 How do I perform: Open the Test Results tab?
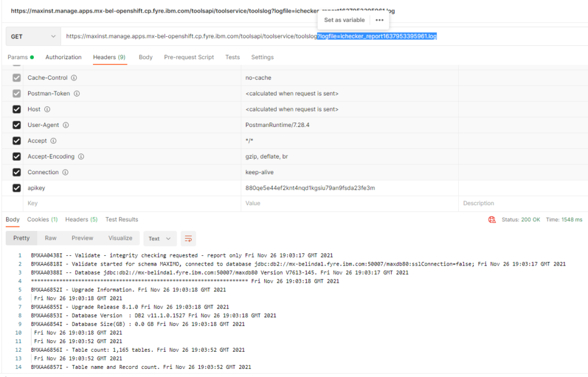click(122, 220)
